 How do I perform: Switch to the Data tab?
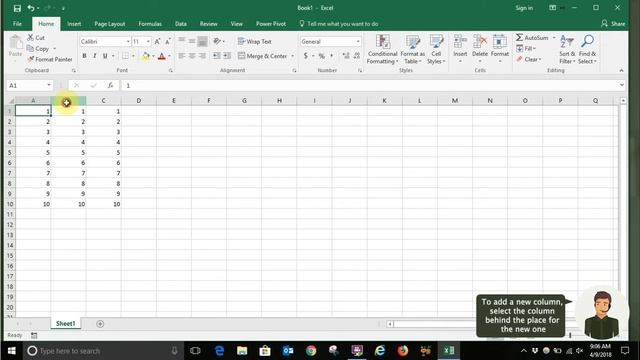coord(181,24)
